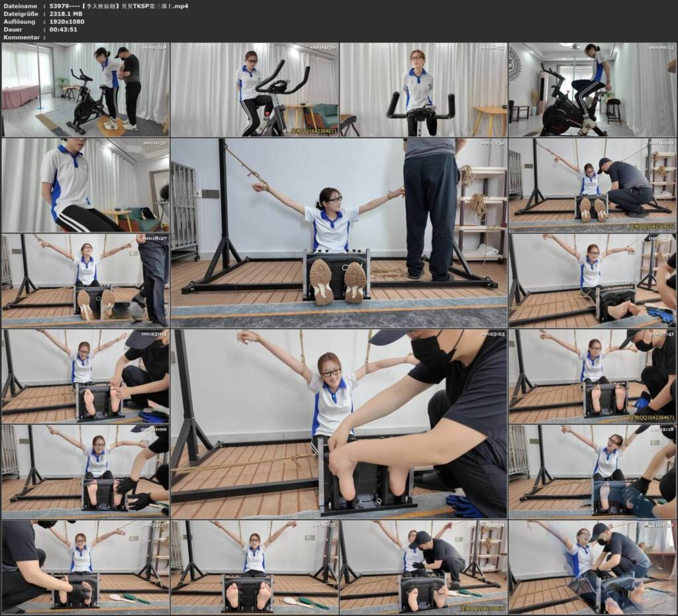Click the file name ending in TKSP .mp4
Image resolution: width=678 pixels, height=616 pixels.
[x=119, y=6]
